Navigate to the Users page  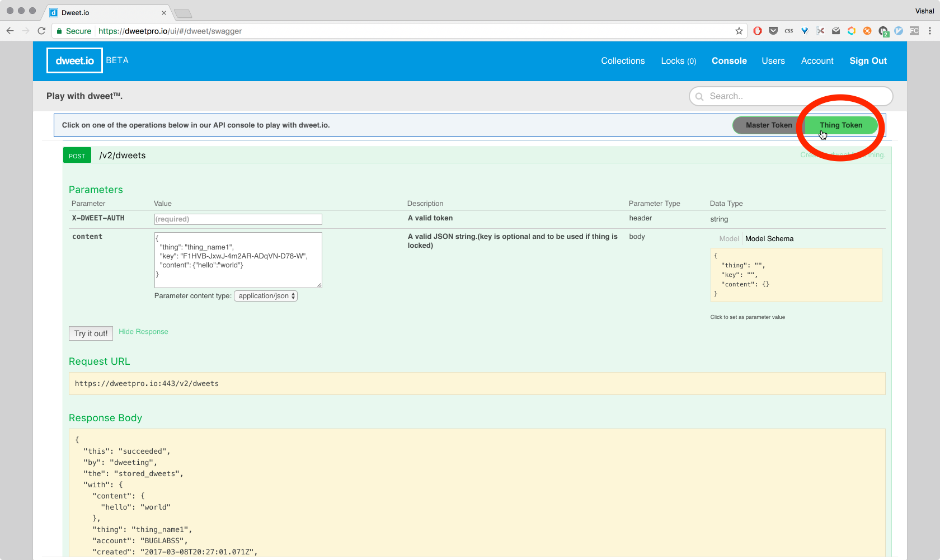tap(773, 60)
